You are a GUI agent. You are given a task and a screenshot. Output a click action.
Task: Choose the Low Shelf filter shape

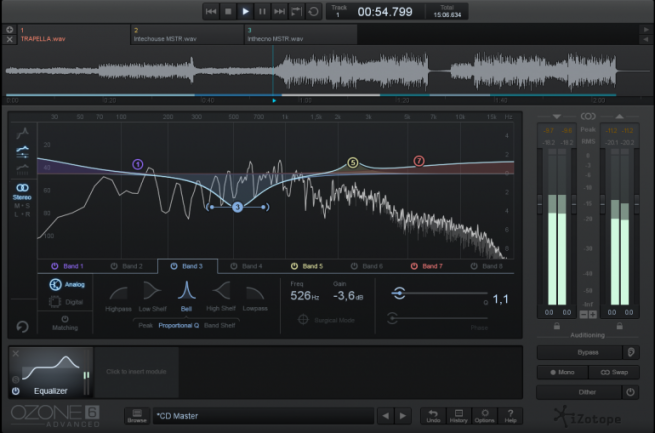tap(151, 291)
